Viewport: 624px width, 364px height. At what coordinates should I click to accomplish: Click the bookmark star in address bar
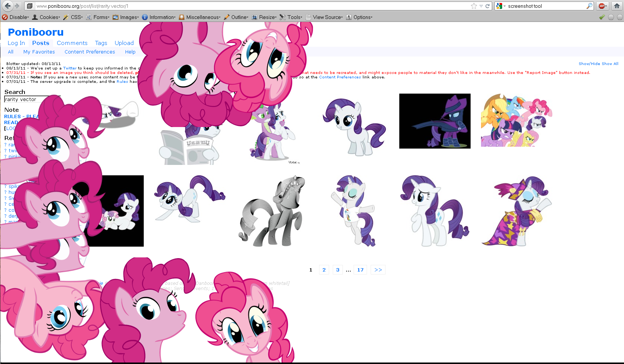pyautogui.click(x=474, y=6)
